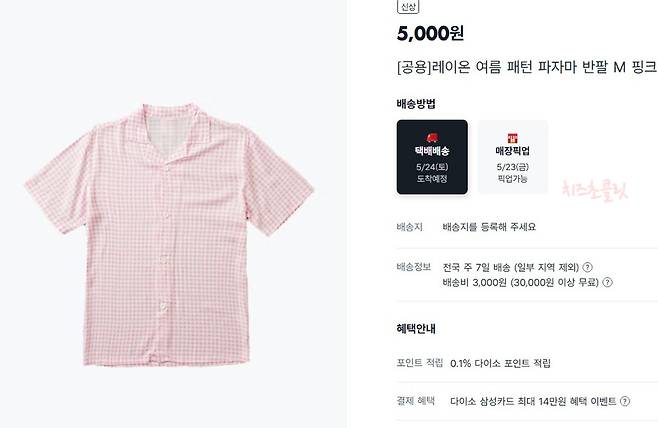658x428 pixels.
Task: Open help icon next to 삼성카드 이벤트
Action: coord(625,401)
